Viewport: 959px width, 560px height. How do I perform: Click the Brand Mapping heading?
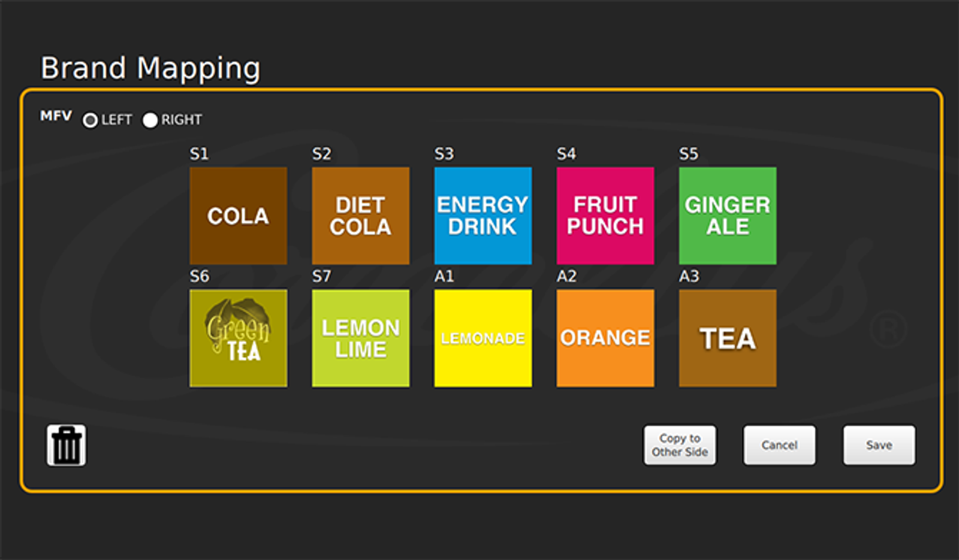pyautogui.click(x=150, y=68)
